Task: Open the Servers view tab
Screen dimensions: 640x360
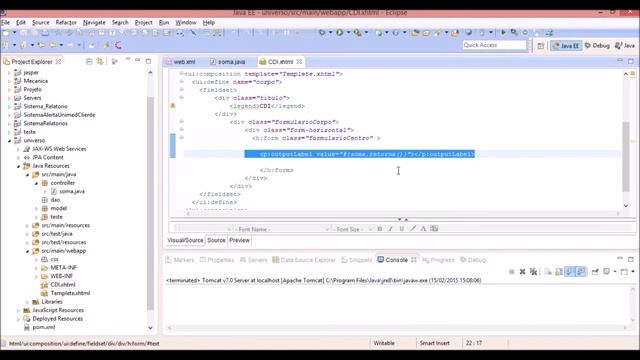Action: click(x=253, y=260)
